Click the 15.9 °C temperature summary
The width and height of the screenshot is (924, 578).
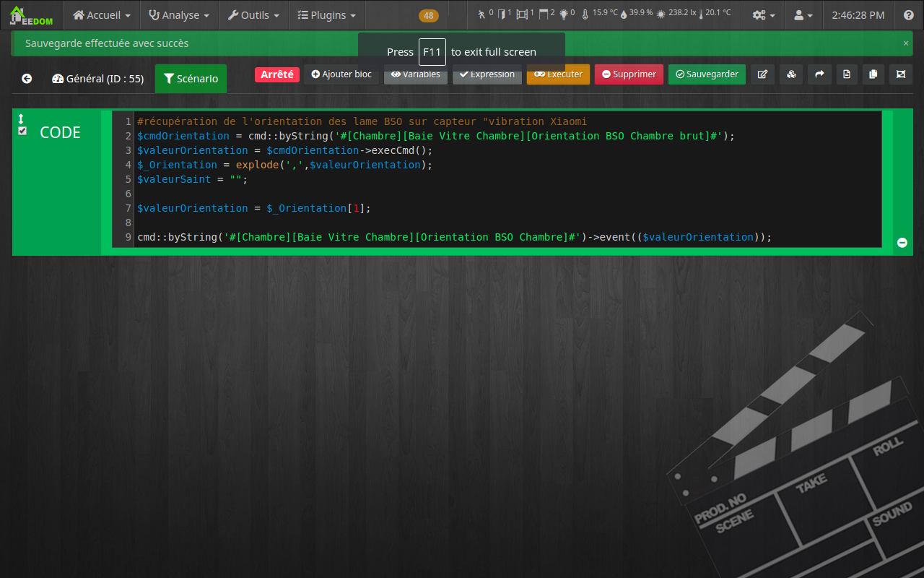point(600,14)
